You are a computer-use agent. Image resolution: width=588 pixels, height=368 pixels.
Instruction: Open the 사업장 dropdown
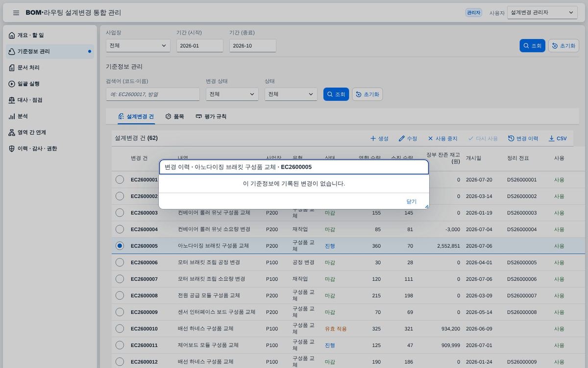pos(138,46)
